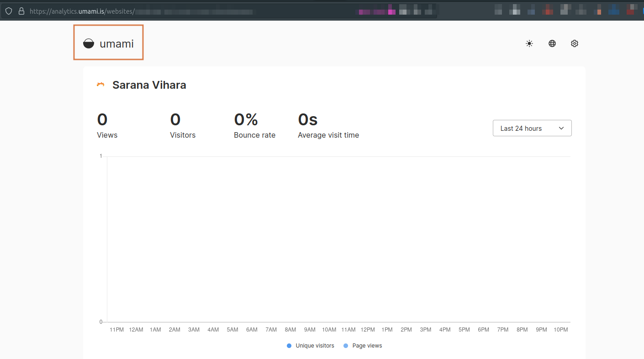Toggle light/dark theme with the sun icon
The height and width of the screenshot is (359, 644).
tap(529, 43)
